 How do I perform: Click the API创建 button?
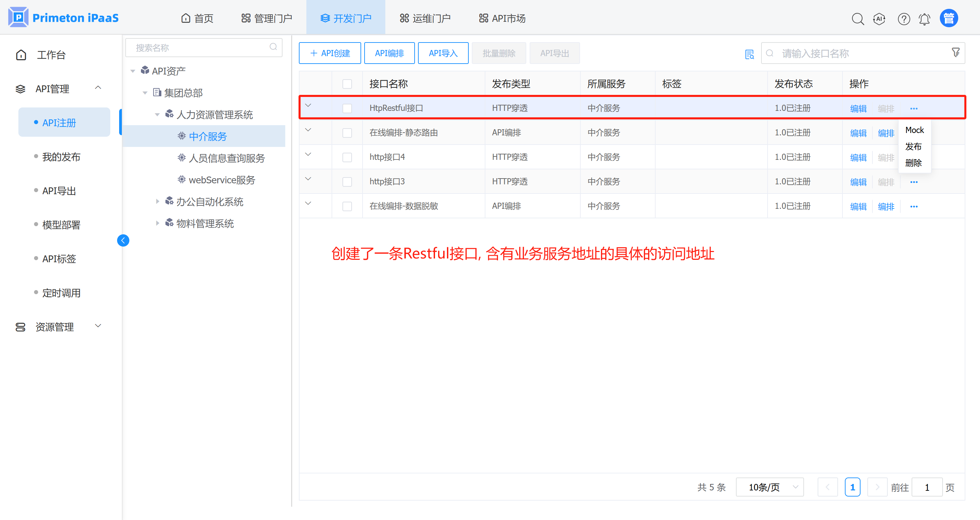[x=330, y=53]
